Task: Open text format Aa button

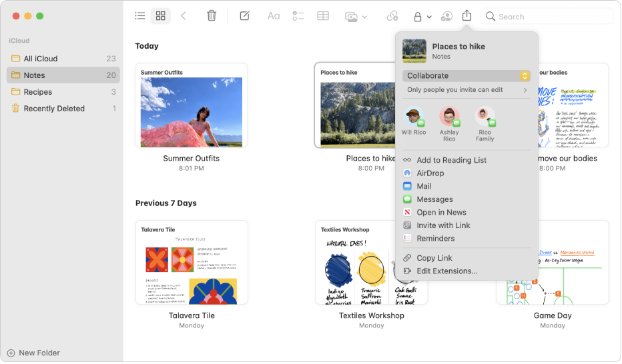Action: coord(274,16)
